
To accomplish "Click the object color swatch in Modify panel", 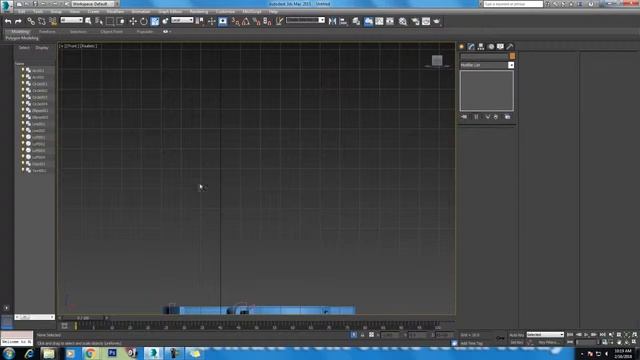I will coord(512,56).
